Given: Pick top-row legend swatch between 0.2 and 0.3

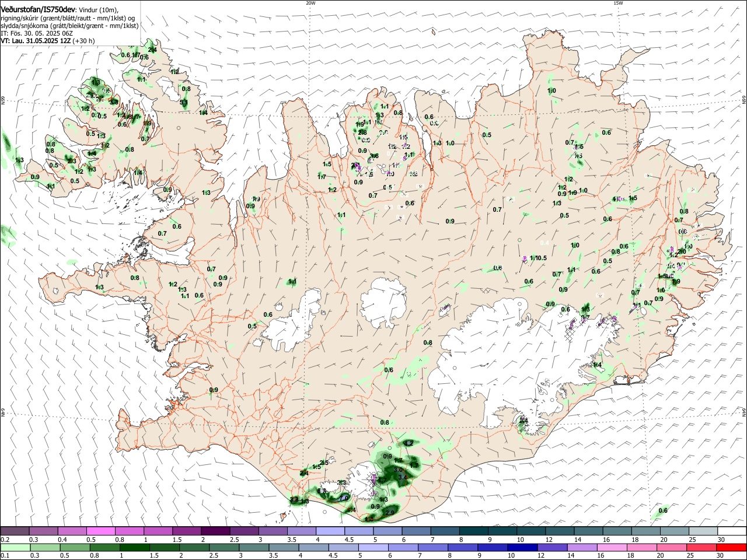Looking at the screenshot, I should coord(15,531).
